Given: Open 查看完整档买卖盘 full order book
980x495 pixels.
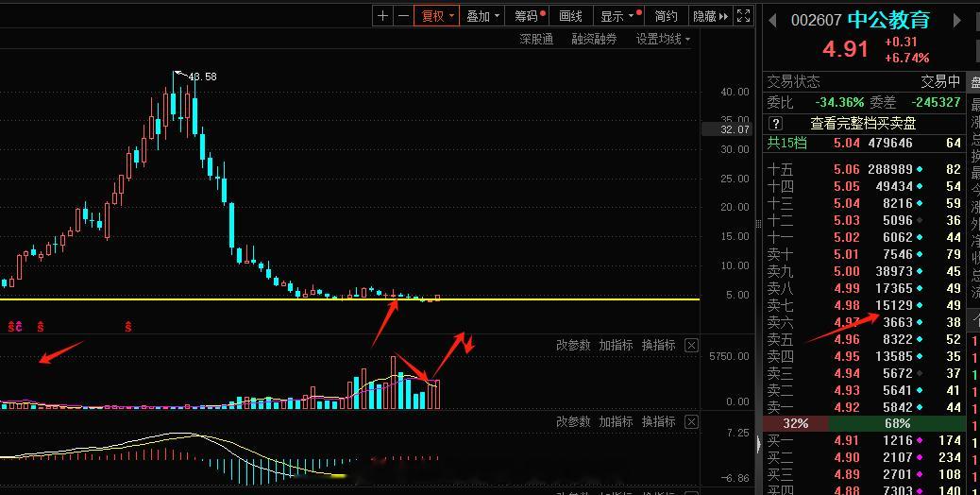Looking at the screenshot, I should click(x=863, y=124).
